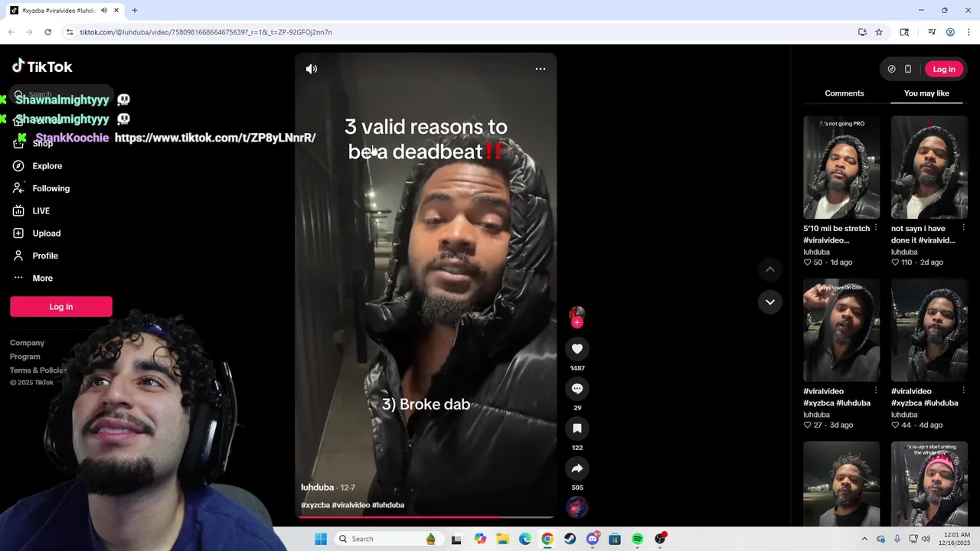
Task: Mute the tab via the tab's speaker icon
Action: 104,11
